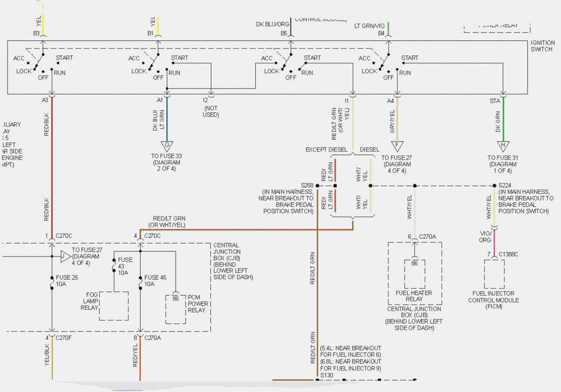Image resolution: width=561 pixels, height=392 pixels.
Task: Select the DK BLU/LT GRN wire label
Action: [x=159, y=120]
